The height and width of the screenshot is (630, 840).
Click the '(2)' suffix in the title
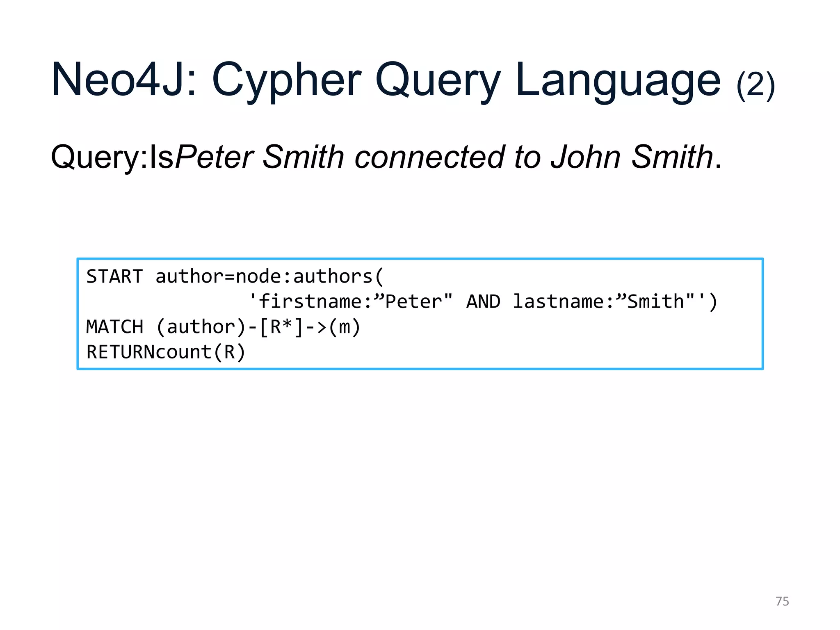point(756,85)
